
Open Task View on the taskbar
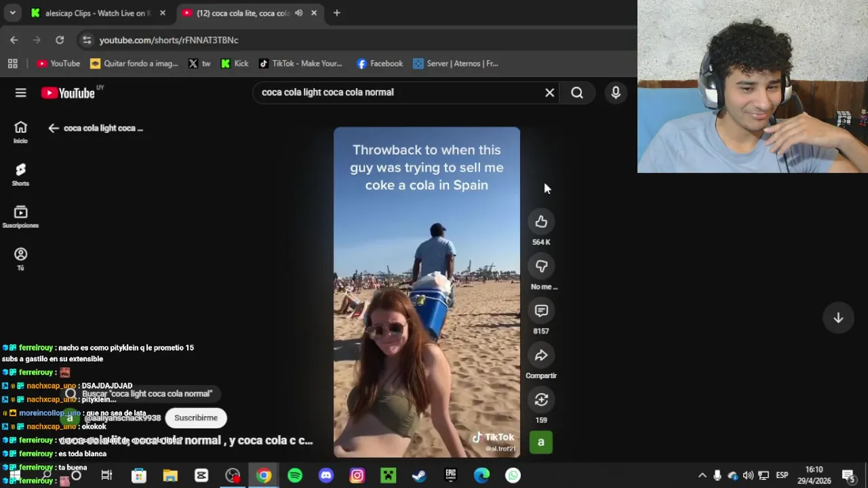pyautogui.click(x=106, y=476)
